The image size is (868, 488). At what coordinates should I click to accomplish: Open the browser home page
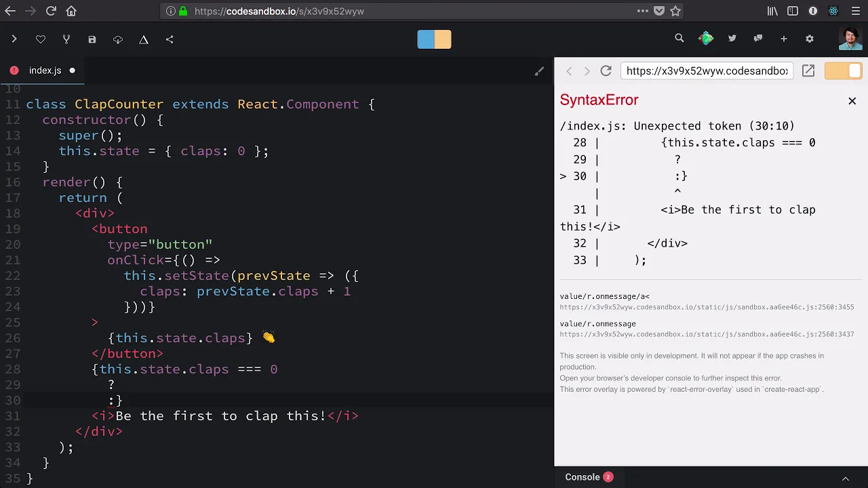point(71,11)
